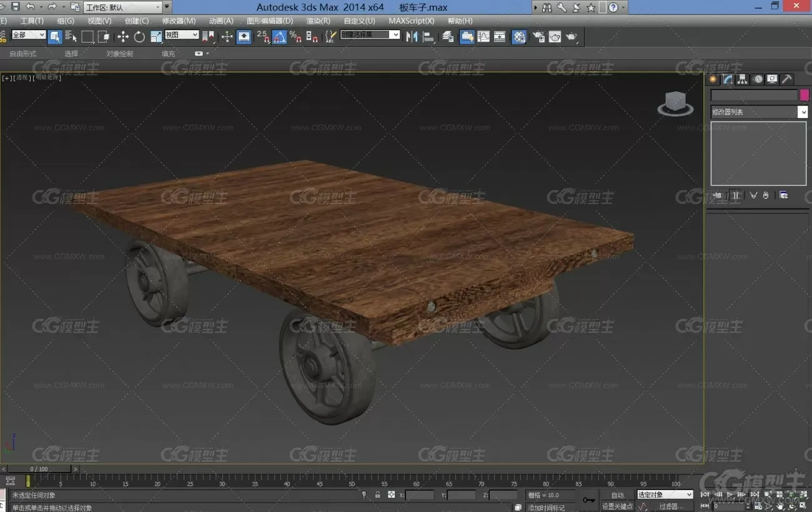Image resolution: width=812 pixels, height=512 pixels.
Task: Click the Mirror tool icon
Action: (412, 37)
